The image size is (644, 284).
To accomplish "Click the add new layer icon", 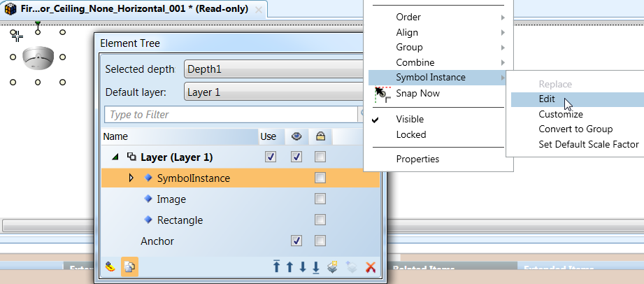I will tap(333, 267).
